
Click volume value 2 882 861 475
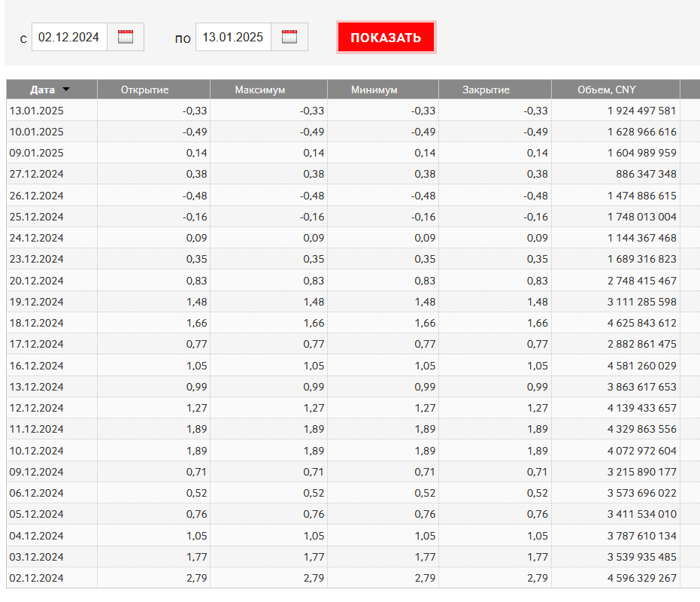(x=641, y=344)
